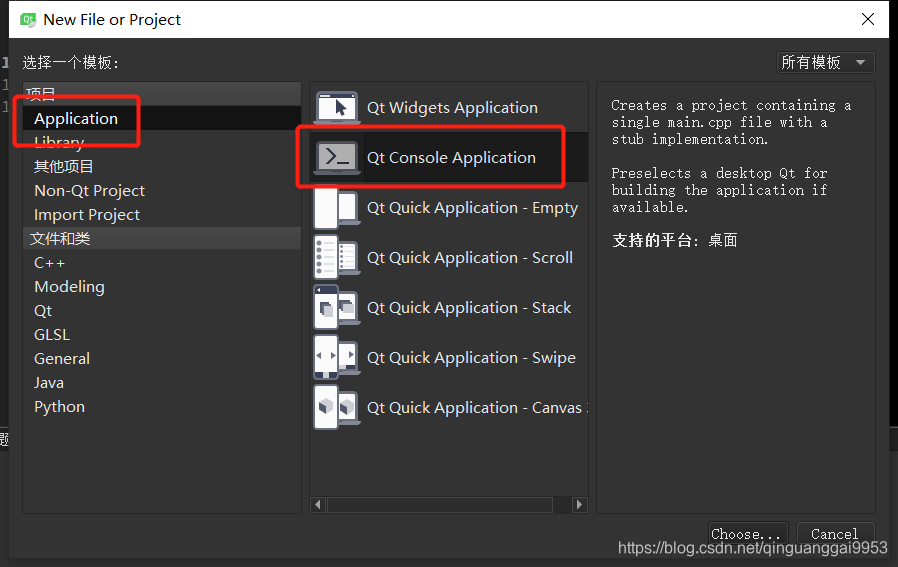Click the Qt logo in title bar

(x=28, y=19)
